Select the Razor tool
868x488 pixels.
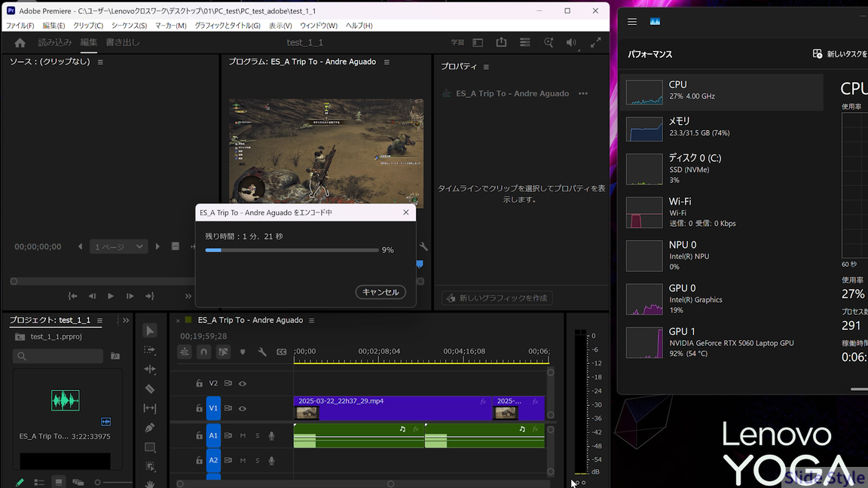pyautogui.click(x=149, y=389)
